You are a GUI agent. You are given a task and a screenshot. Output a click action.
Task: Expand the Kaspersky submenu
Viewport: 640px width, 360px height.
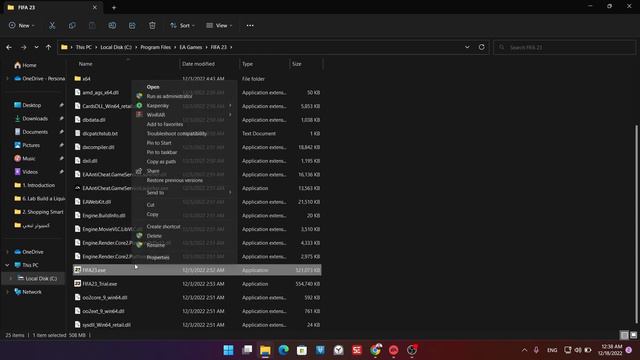[184, 106]
